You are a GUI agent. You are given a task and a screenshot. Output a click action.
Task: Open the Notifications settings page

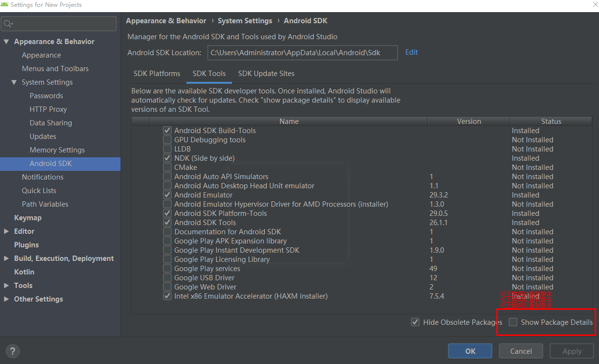coord(43,177)
